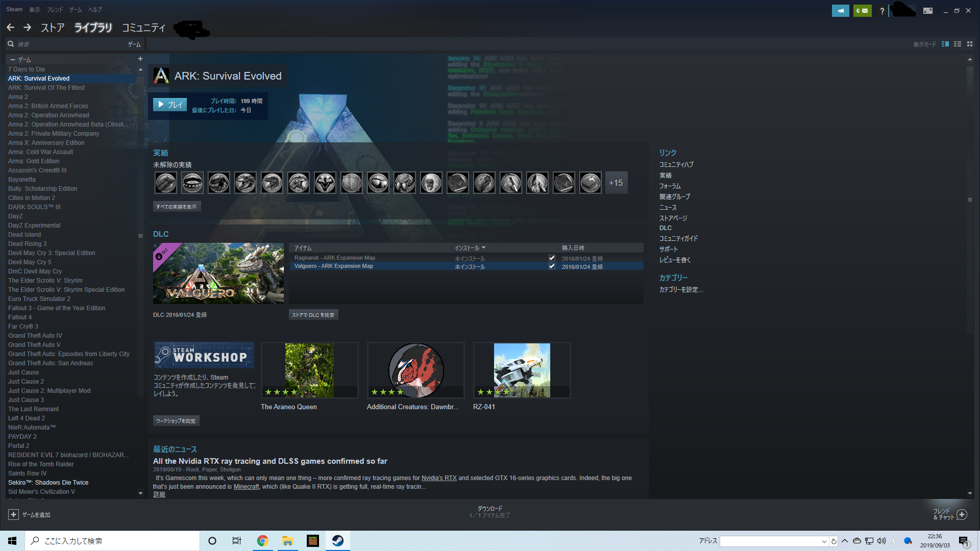Open the ヘルプ menu
Image resolution: width=980 pixels, height=551 pixels.
point(95,9)
